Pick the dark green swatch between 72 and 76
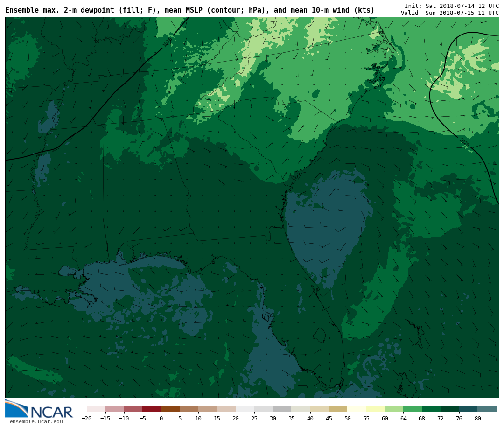Viewport: 504px width, 427px height. pyautogui.click(x=450, y=409)
